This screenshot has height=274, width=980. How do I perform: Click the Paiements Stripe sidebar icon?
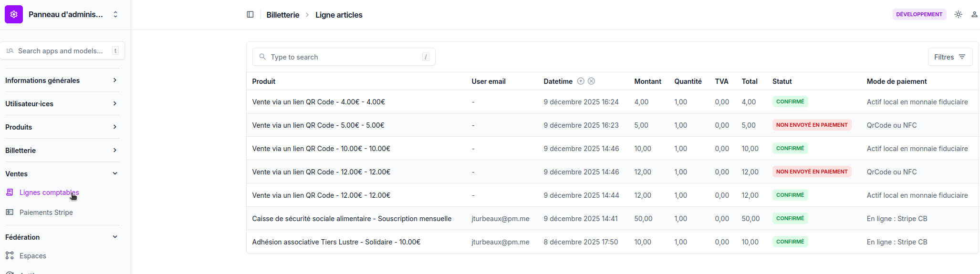(x=10, y=213)
